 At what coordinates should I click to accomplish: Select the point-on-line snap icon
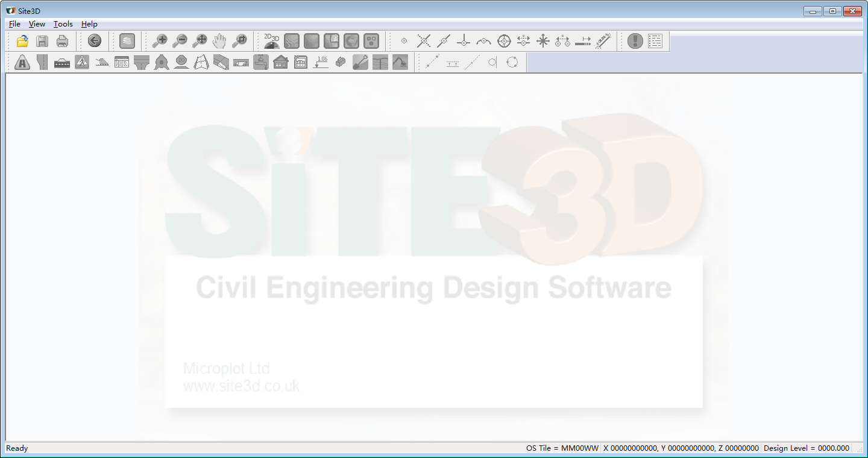tap(444, 41)
